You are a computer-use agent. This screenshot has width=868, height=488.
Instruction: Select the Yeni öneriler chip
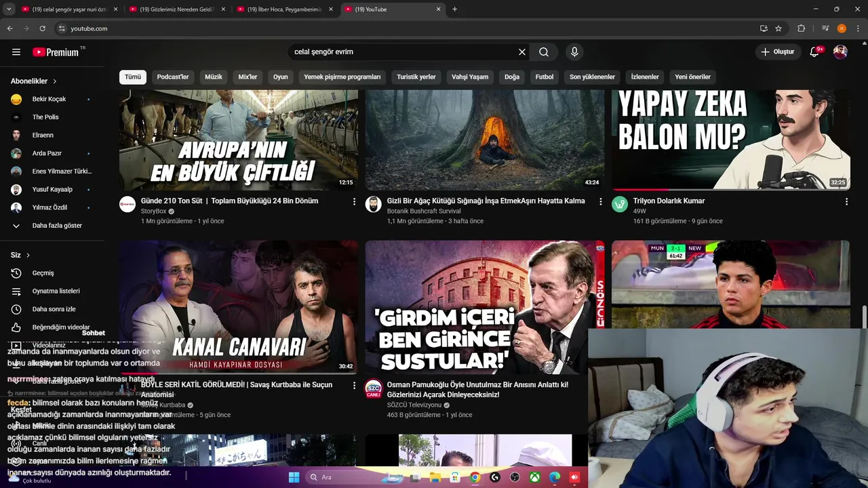coord(693,77)
